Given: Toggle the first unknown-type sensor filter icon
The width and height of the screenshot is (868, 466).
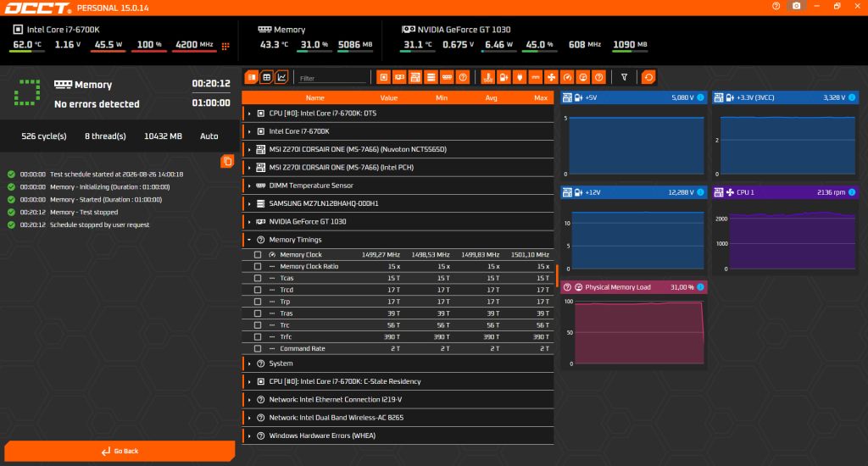Looking at the screenshot, I should tap(463, 77).
